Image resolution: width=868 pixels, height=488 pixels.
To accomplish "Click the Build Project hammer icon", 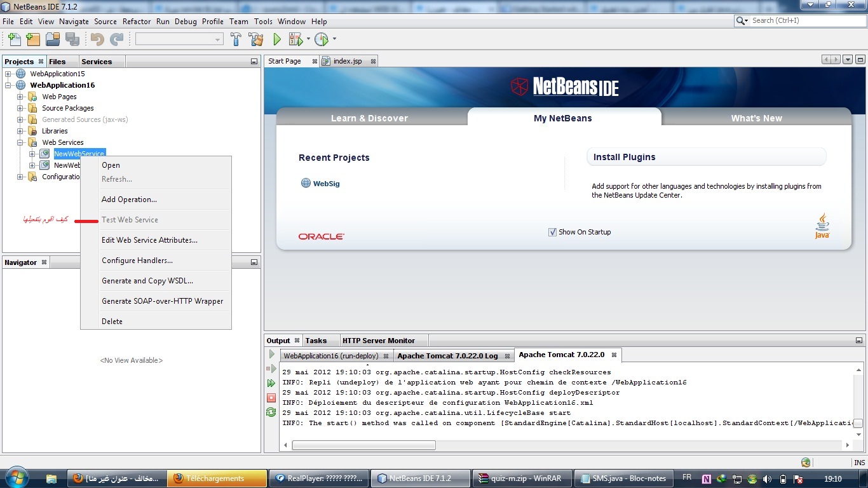I will click(236, 39).
